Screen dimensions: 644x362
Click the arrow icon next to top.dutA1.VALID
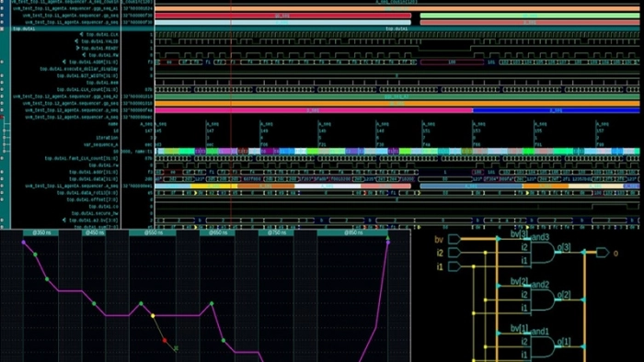click(76, 41)
